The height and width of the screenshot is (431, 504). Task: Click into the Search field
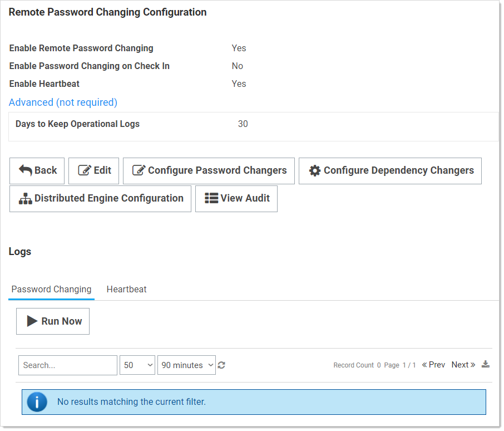coord(68,366)
